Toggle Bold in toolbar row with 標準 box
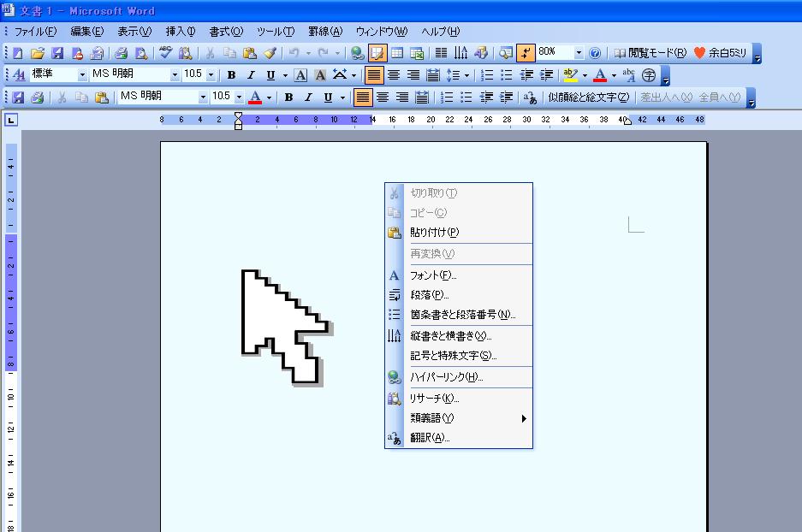The height and width of the screenshot is (532, 802). click(231, 75)
